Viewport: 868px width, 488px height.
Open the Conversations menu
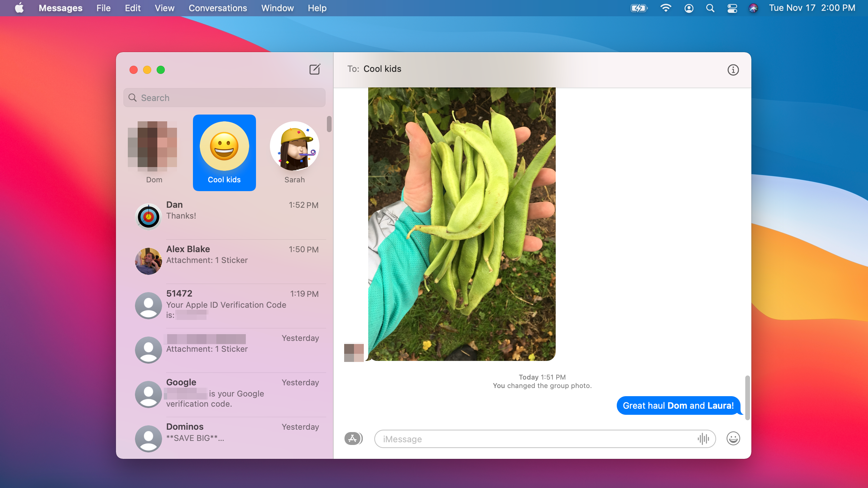tap(218, 8)
